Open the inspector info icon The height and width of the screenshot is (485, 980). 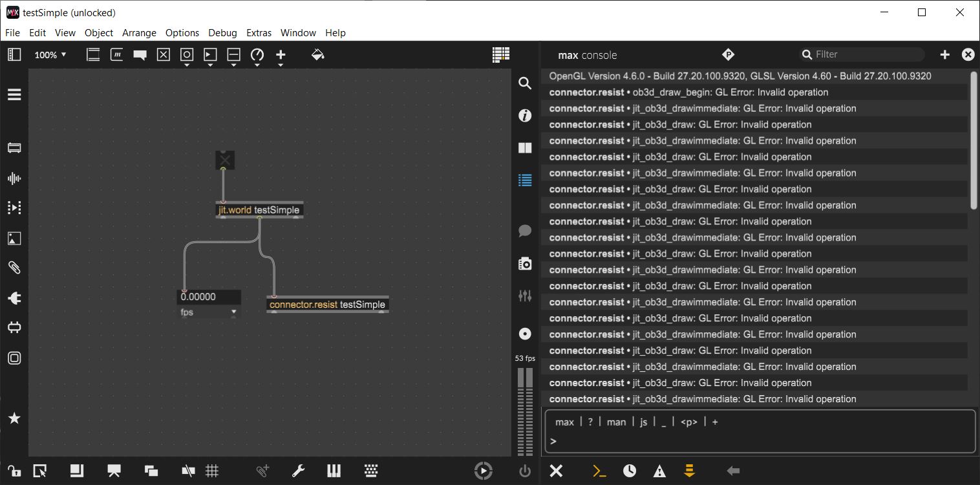click(x=525, y=116)
